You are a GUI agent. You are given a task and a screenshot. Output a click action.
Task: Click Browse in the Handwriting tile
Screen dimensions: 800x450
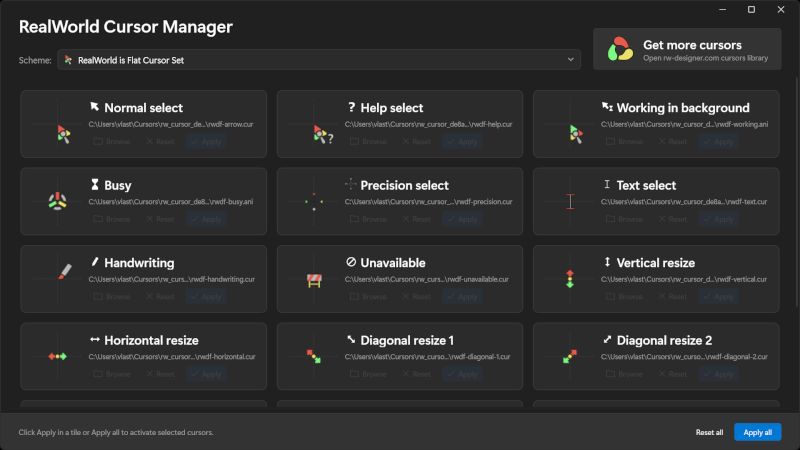coord(112,296)
